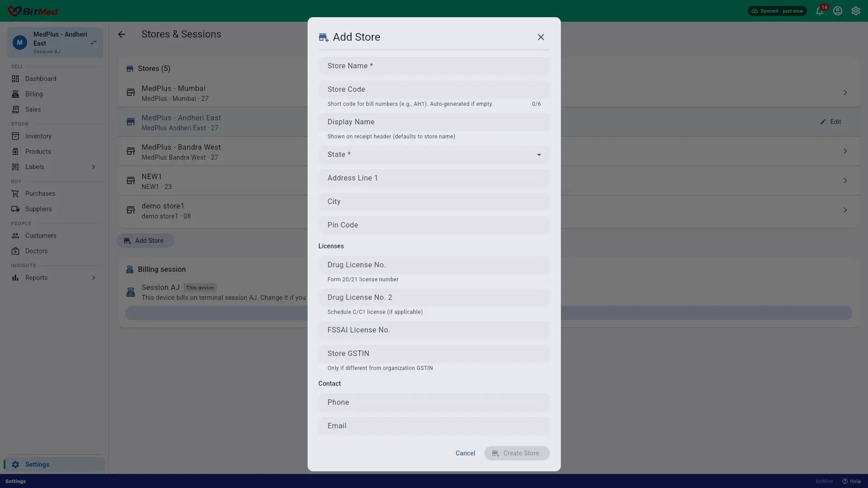
Task: Click the Settings gear icon in sidebar
Action: coord(15,464)
